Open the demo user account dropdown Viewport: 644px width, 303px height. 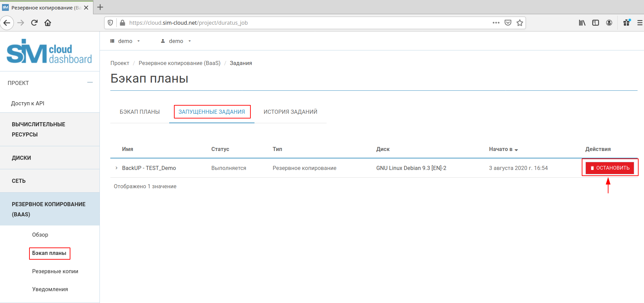pos(176,41)
